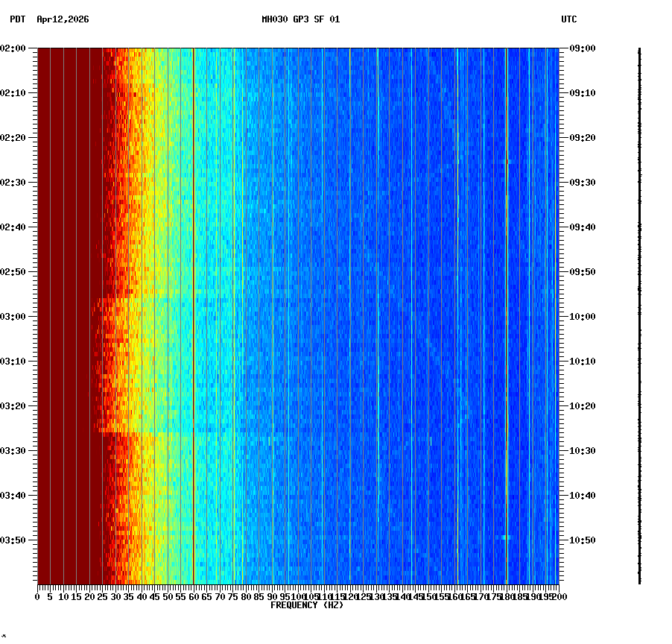Screen dimensions: 672x644
Task: Click the dark red low-frequency band
Action: 67,298
